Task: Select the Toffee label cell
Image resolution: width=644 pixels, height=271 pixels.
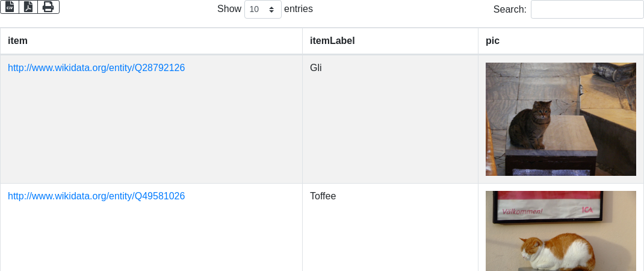Action: tap(323, 196)
